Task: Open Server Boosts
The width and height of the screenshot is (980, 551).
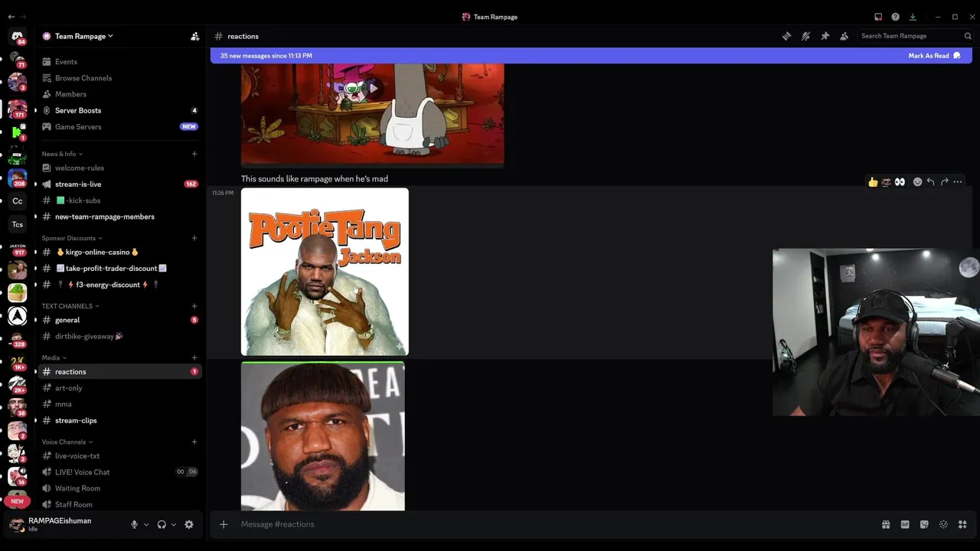Action: (x=119, y=110)
